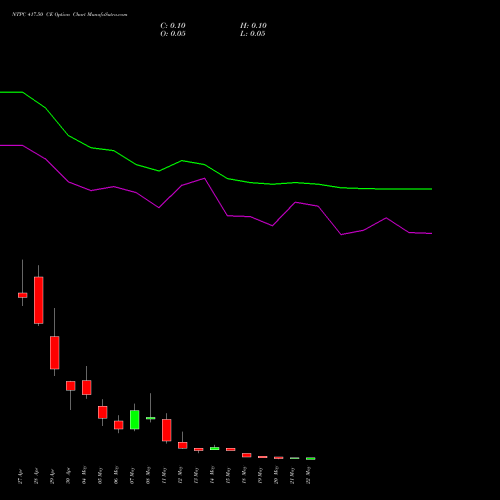The width and height of the screenshot is (500, 500).
Task: Select the large red candle above 28 Apr
Action: click(39, 300)
